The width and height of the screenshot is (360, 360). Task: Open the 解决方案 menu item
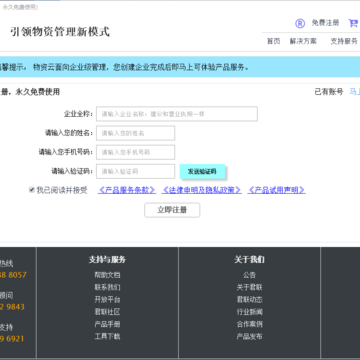(303, 41)
